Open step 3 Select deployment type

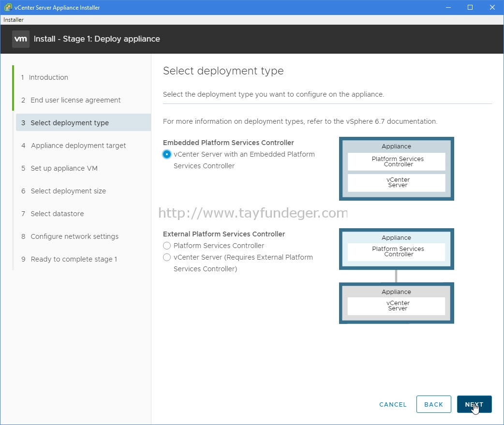83,122
